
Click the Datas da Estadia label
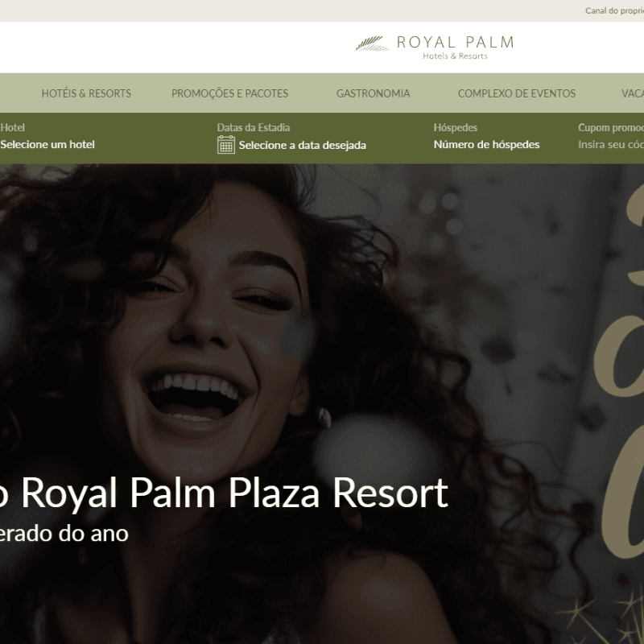click(x=254, y=128)
